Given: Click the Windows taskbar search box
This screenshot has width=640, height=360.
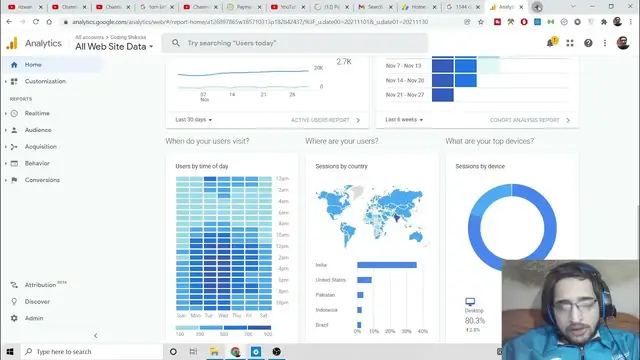Looking at the screenshot, I should (x=91, y=351).
